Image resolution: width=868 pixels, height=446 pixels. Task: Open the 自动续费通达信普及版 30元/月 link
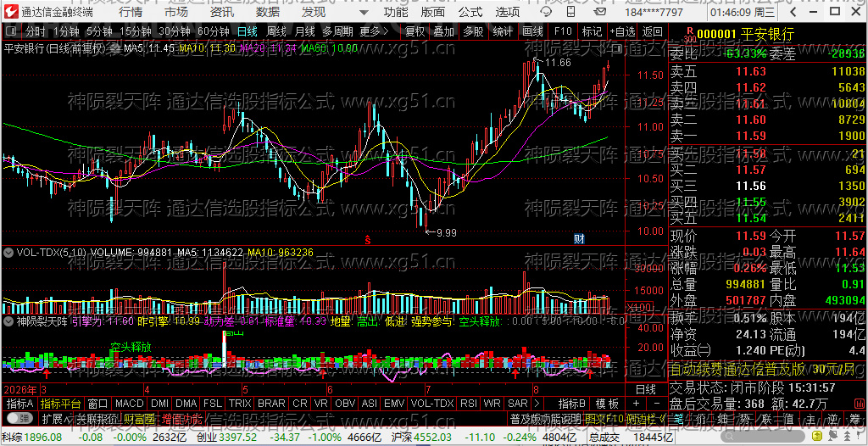pos(762,369)
